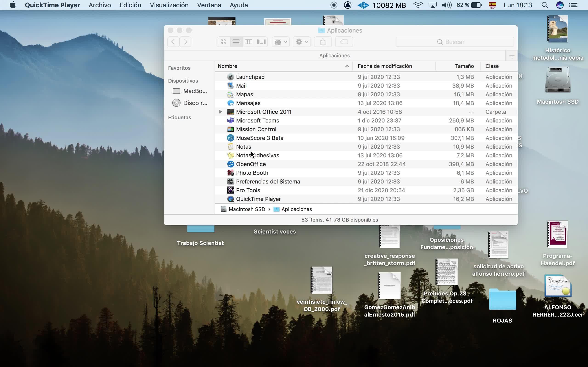The image size is (588, 367).
Task: Select the MuseScore 3 Beta app
Action: coord(259,138)
